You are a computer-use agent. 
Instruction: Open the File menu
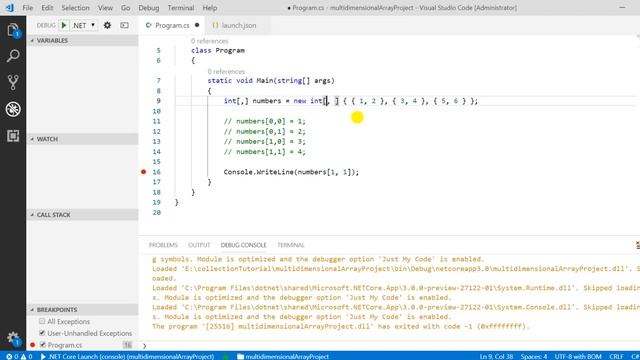28,8
